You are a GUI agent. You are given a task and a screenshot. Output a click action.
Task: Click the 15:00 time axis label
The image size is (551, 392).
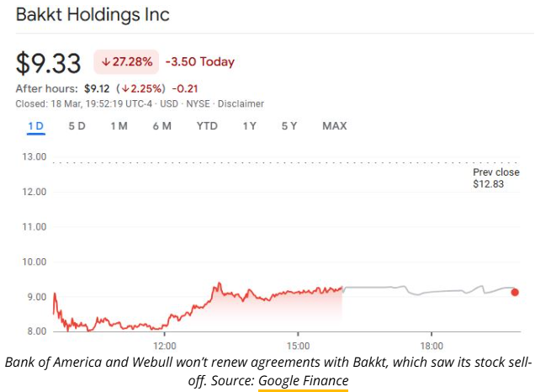[299, 346]
